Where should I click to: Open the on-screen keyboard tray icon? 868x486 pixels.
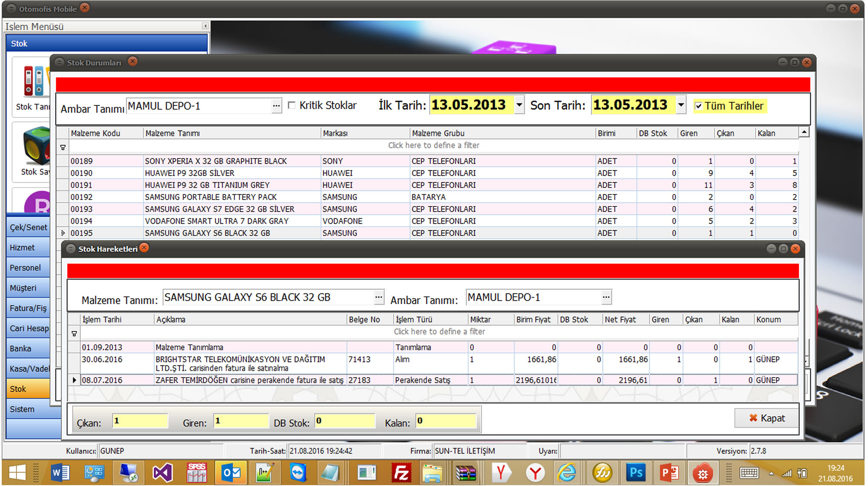[x=749, y=473]
